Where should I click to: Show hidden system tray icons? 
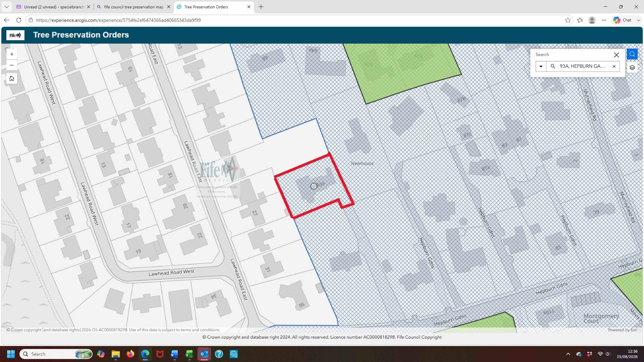tap(568, 354)
